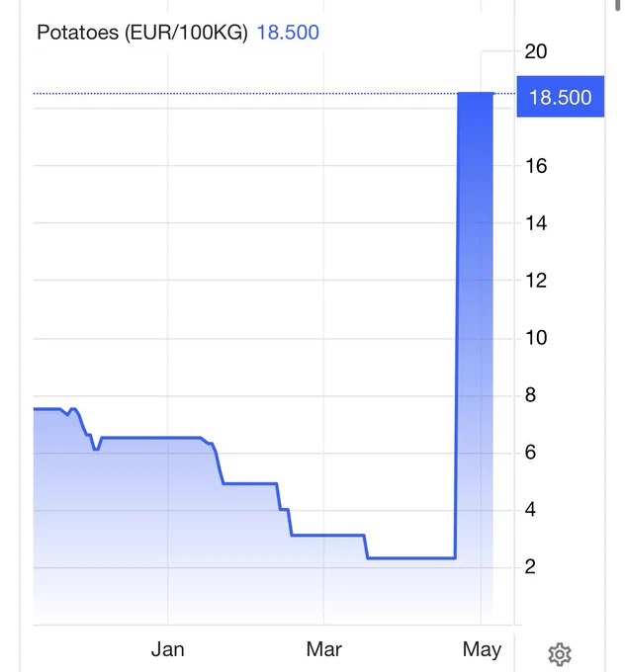Click the 20 tick on the price axis
625x672 pixels.
[x=536, y=51]
